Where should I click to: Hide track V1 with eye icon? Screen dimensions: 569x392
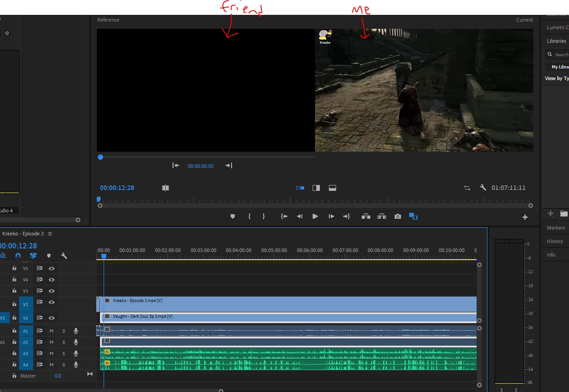[52, 318]
